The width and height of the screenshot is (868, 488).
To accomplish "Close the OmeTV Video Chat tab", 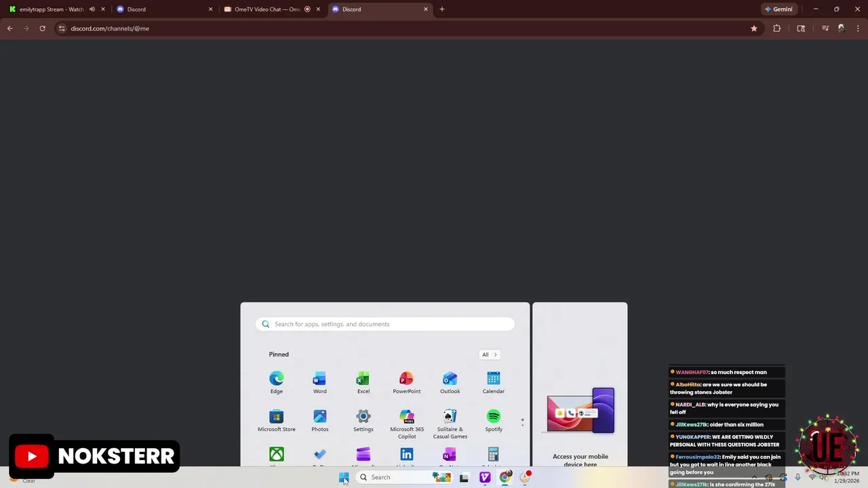I will coord(318,9).
